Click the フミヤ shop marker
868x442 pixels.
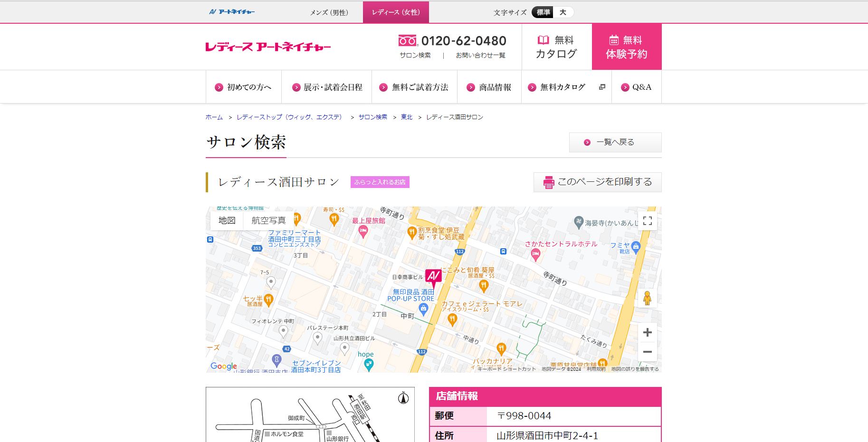click(636, 246)
